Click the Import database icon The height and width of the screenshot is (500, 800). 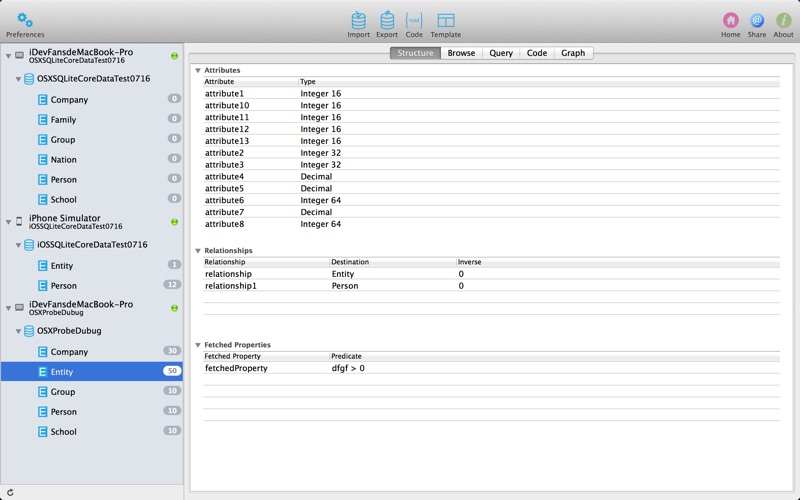(x=358, y=20)
